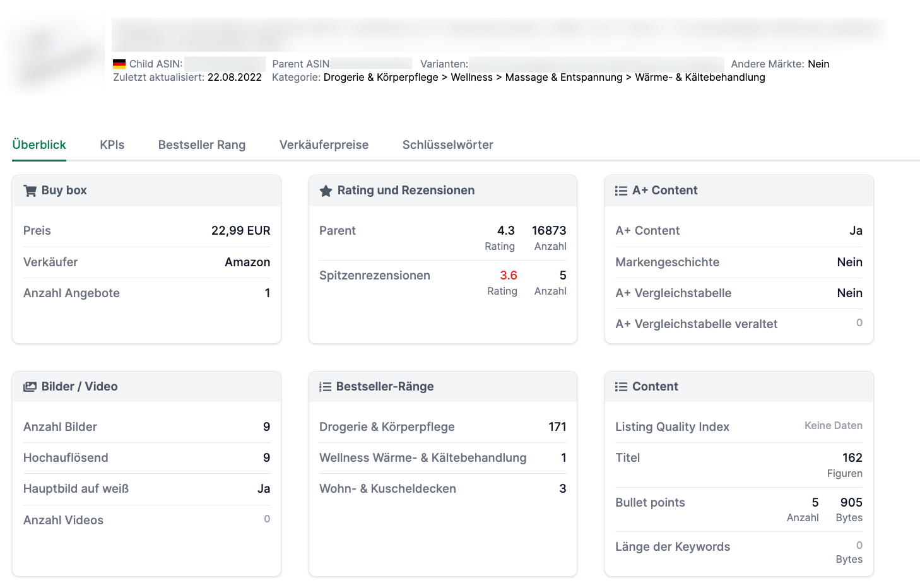Switch to the Überblick tab
920x588 pixels.
coord(39,144)
